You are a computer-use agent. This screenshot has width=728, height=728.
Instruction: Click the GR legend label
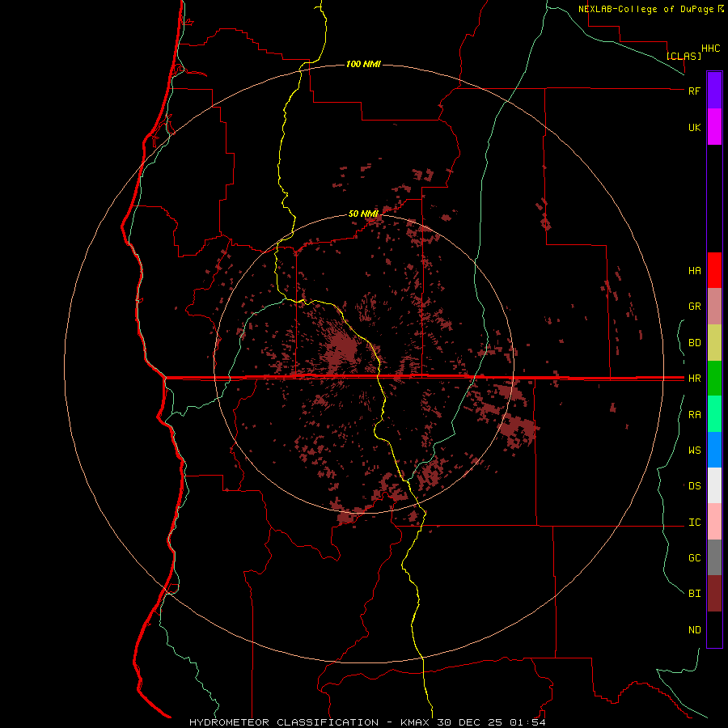(x=694, y=307)
